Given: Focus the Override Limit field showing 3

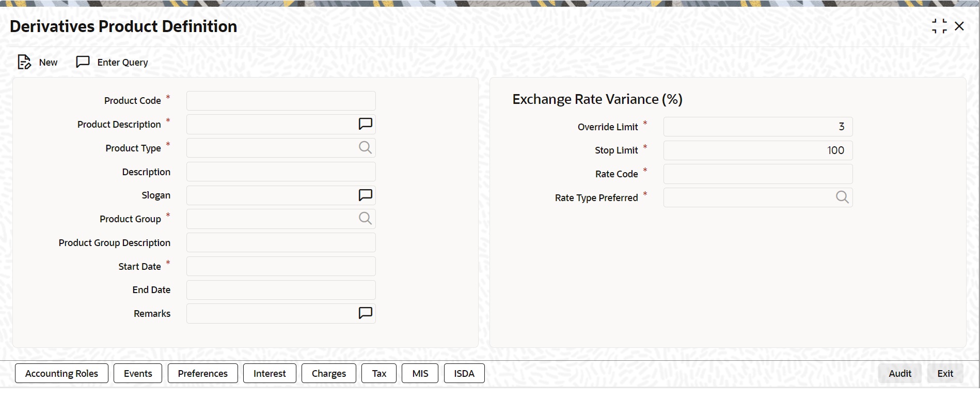Looking at the screenshot, I should (758, 127).
